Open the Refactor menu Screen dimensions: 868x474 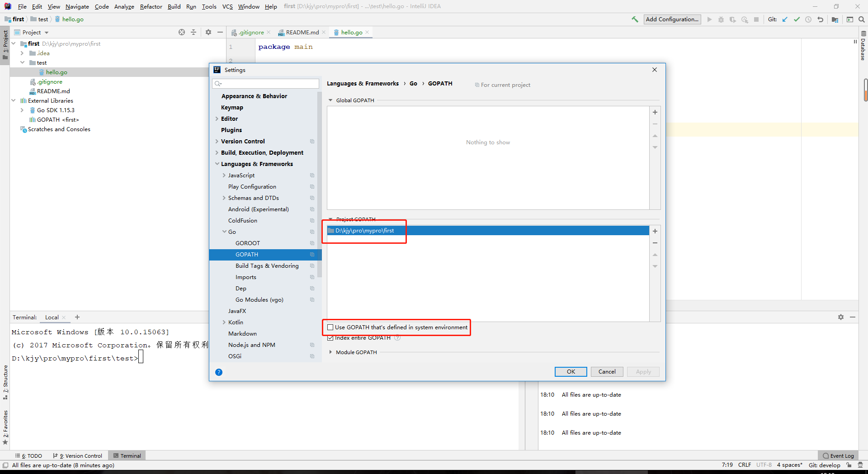point(151,6)
